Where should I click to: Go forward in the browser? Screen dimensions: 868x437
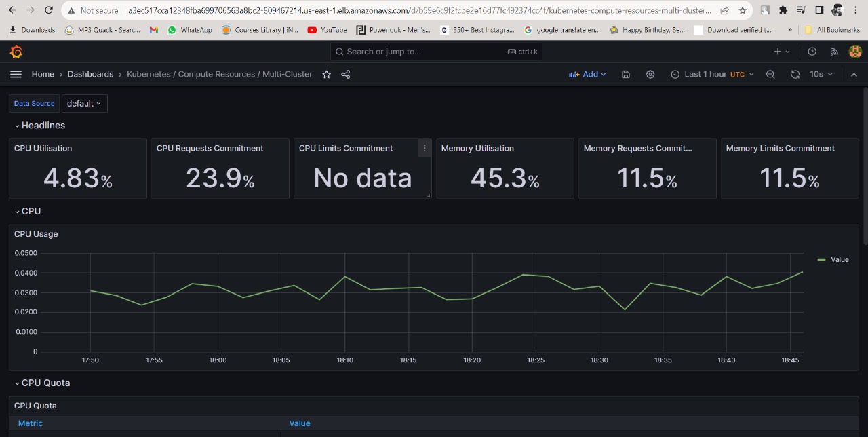(x=31, y=10)
